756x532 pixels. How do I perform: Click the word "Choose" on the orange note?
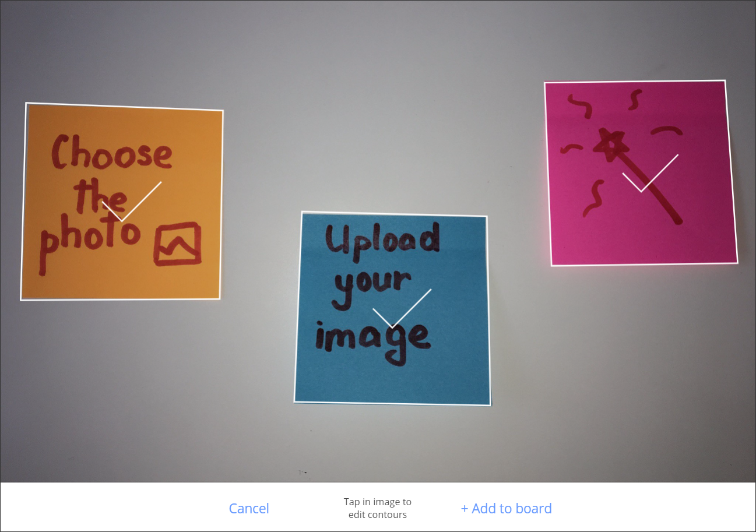click(112, 153)
